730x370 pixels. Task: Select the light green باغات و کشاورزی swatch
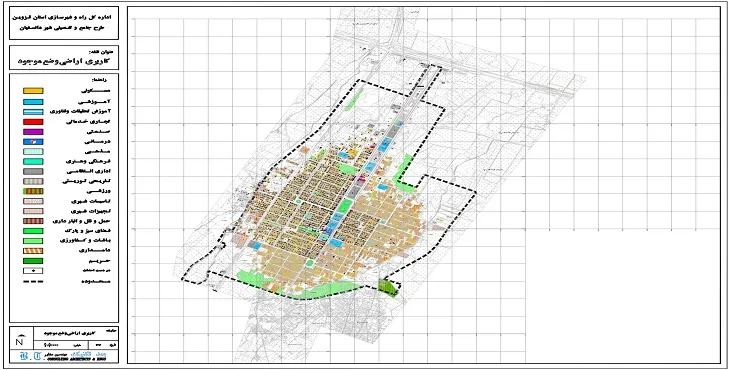point(33,241)
